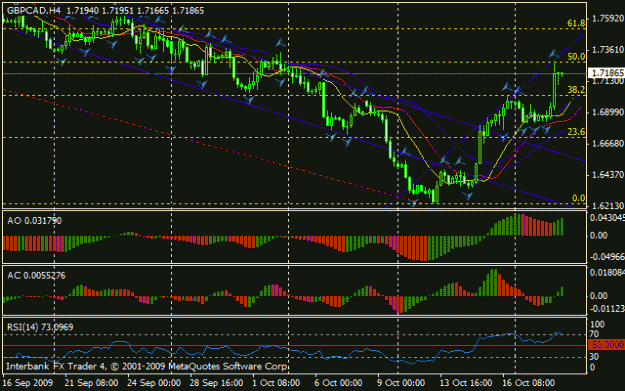Click the 16 Oct 08:00 time label

(528, 383)
